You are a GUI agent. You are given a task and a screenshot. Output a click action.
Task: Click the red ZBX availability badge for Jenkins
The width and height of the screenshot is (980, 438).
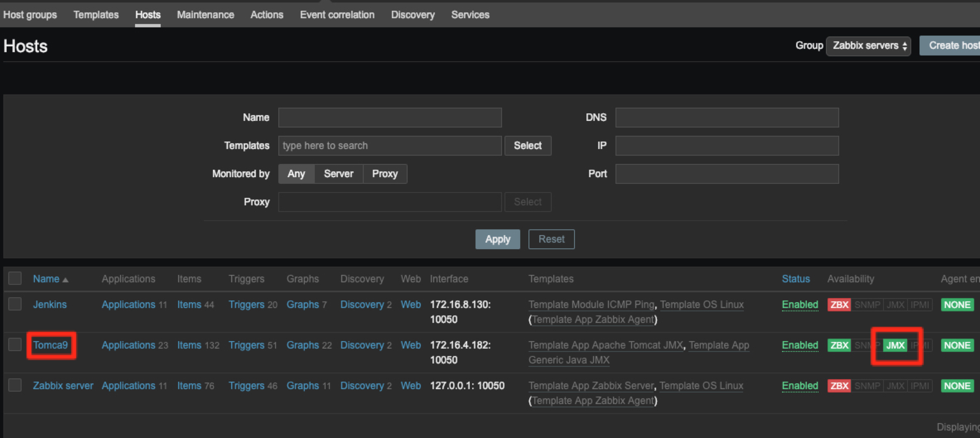pos(839,305)
